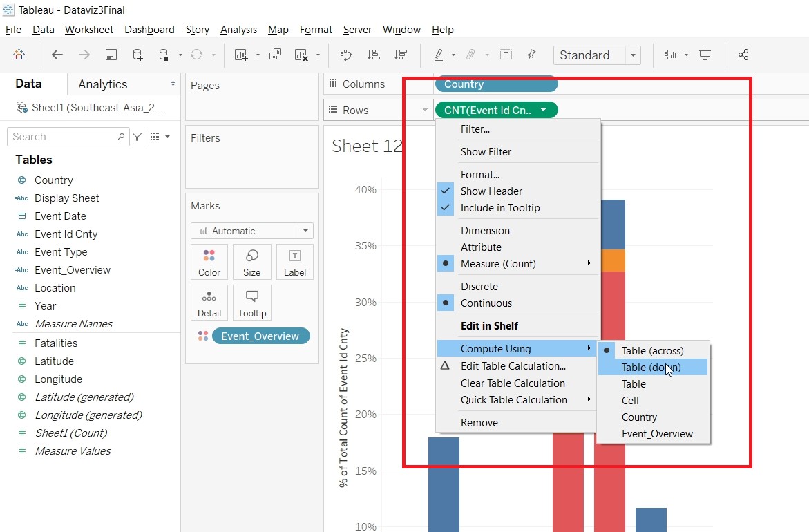Click the Label button in Marks card
Screen dimensions: 809x532
click(x=295, y=262)
